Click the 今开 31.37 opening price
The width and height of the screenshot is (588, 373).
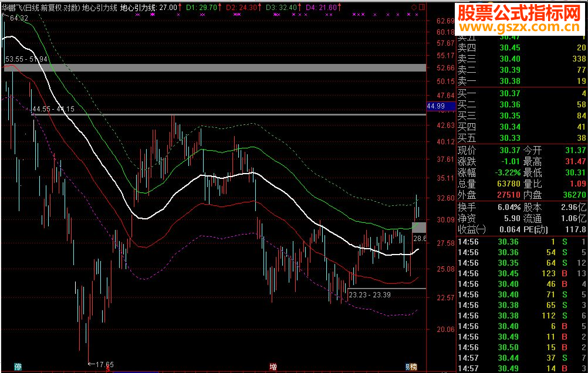pos(576,151)
